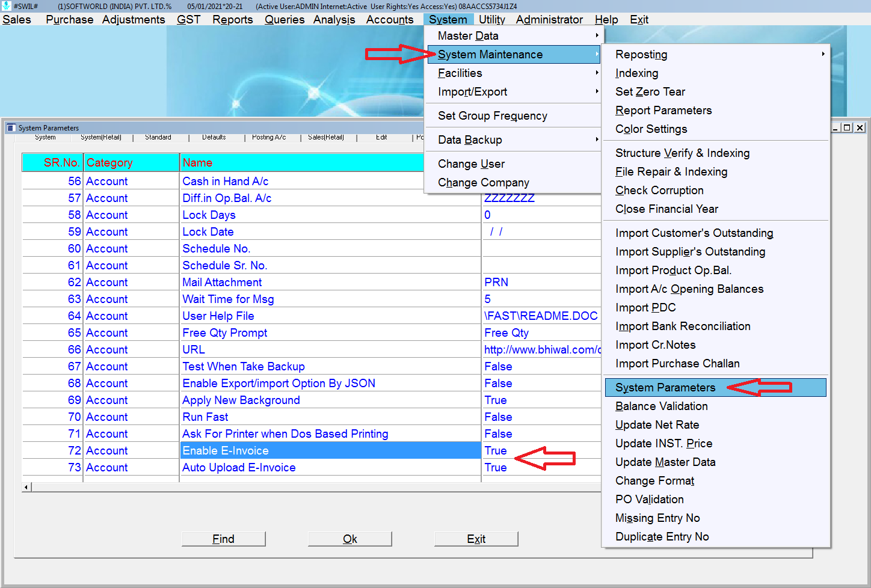871x588 pixels.
Task: Open the Purchase menu
Action: click(70, 19)
